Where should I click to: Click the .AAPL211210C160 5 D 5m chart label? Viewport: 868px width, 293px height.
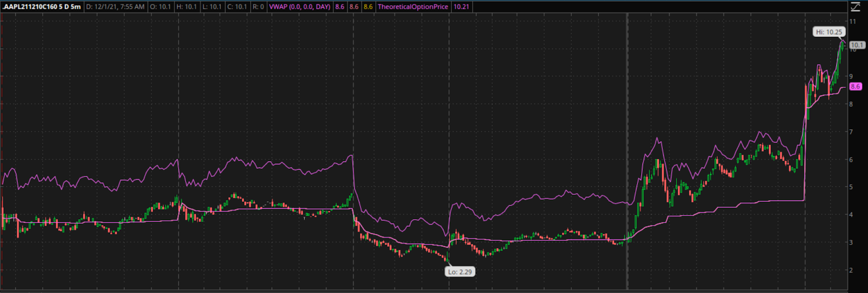coord(42,7)
